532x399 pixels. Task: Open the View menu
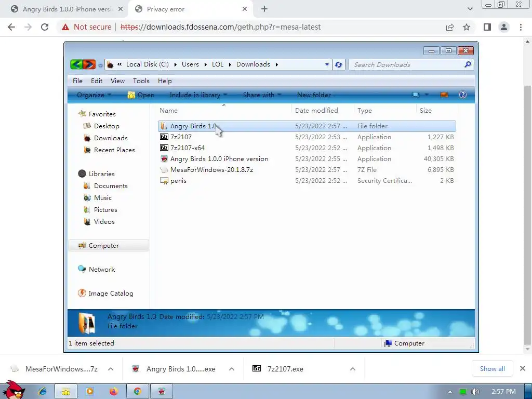[x=118, y=81]
